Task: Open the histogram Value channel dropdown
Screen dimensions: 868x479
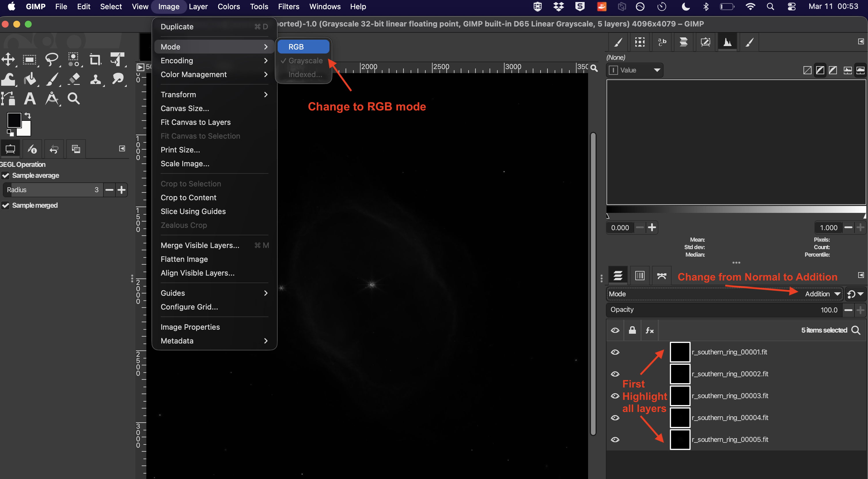Action: (x=635, y=70)
